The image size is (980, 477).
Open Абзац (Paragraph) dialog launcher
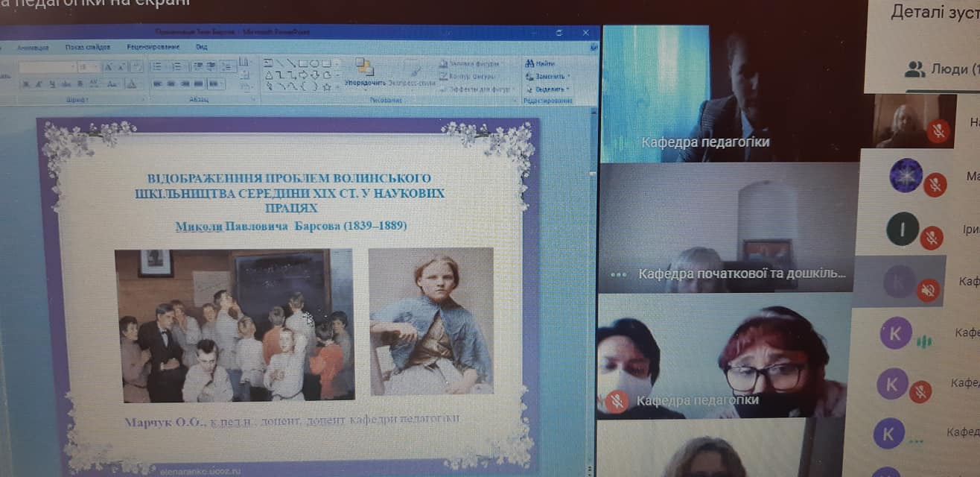pos(253,99)
